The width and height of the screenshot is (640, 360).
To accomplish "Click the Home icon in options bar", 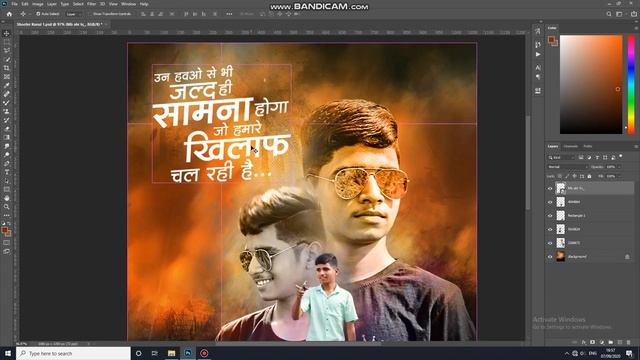I will (x=9, y=14).
